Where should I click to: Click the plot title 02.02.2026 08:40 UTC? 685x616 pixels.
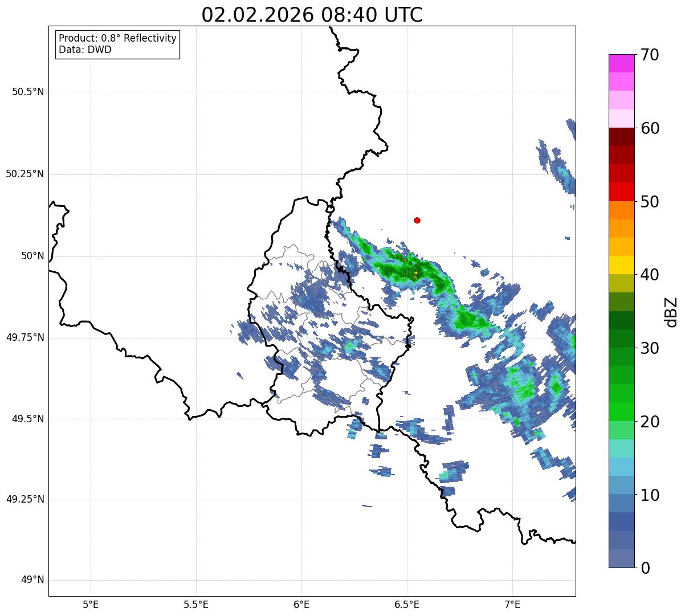pos(312,14)
